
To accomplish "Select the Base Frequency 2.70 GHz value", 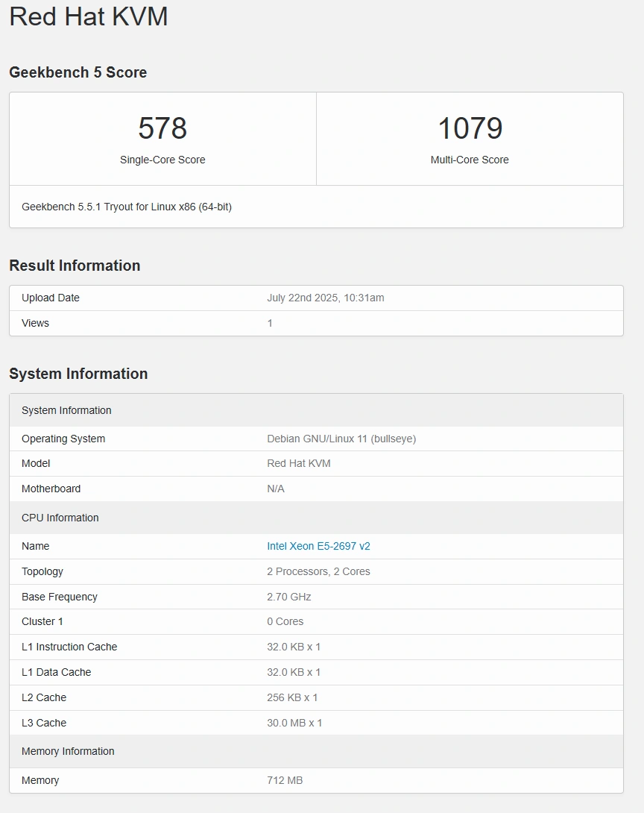I will [x=288, y=597].
